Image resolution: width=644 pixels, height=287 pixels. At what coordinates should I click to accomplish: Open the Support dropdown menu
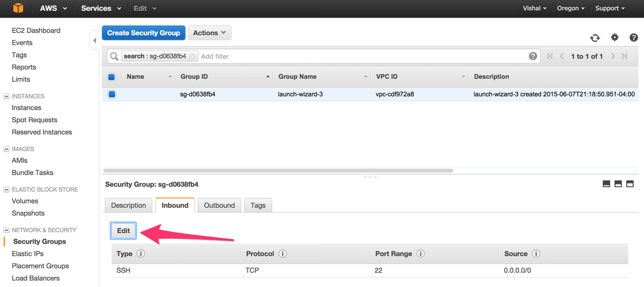point(610,8)
